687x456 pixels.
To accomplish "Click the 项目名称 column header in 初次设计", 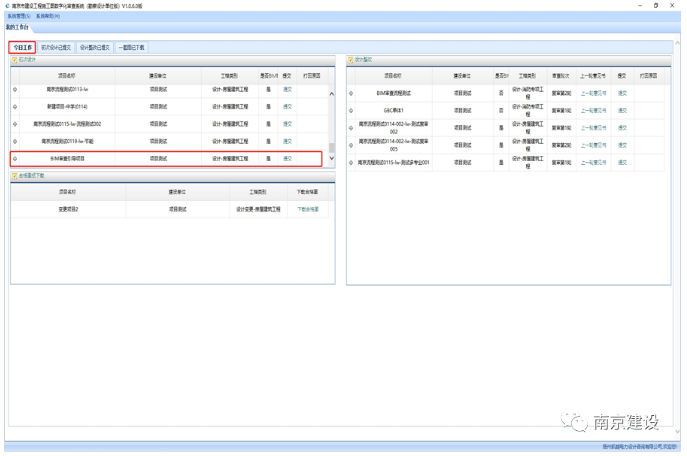I will click(67, 76).
